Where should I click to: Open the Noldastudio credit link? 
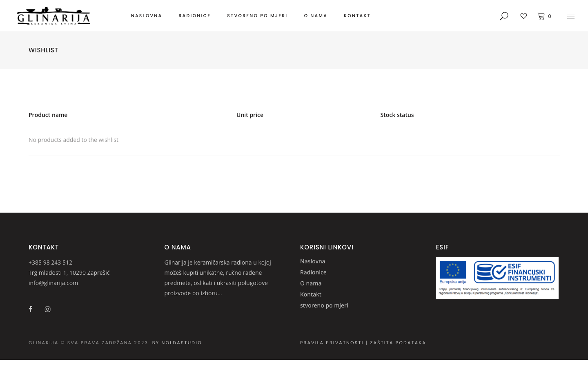pos(181,343)
